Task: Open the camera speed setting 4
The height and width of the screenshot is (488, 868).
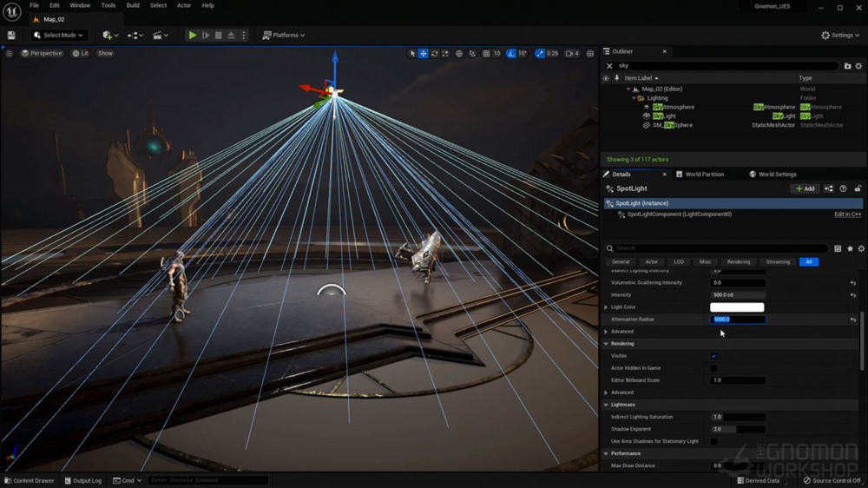Action: (x=572, y=53)
